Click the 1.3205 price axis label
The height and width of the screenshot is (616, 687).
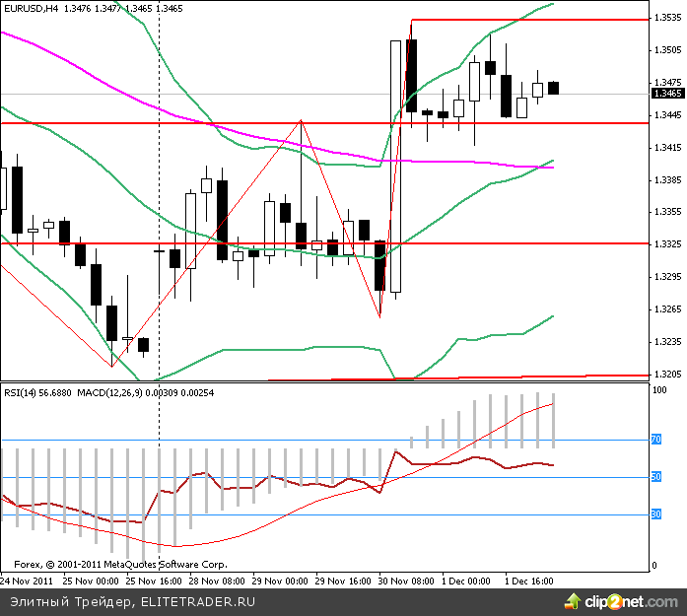666,375
